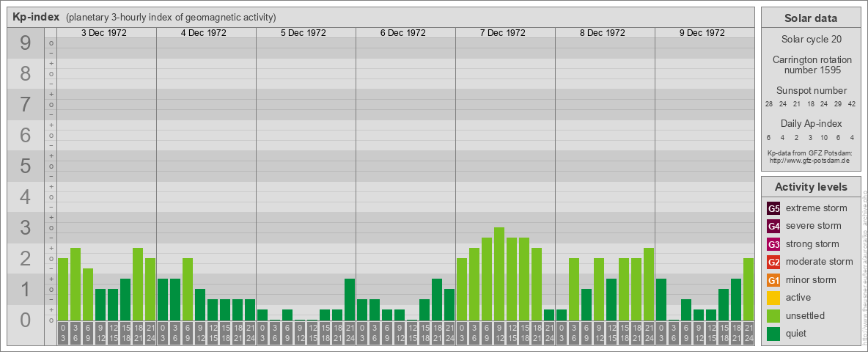Click the 'minor storm' legend label

(811, 280)
